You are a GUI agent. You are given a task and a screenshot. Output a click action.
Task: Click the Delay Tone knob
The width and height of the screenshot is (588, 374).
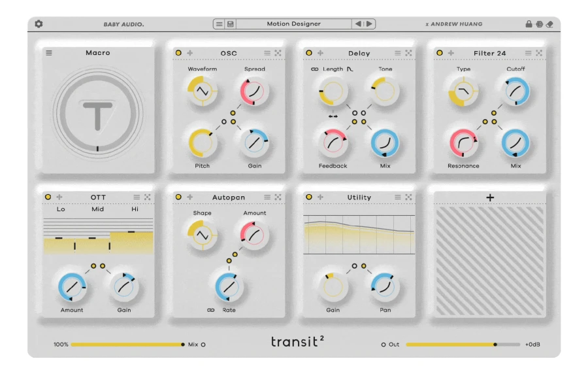point(385,91)
